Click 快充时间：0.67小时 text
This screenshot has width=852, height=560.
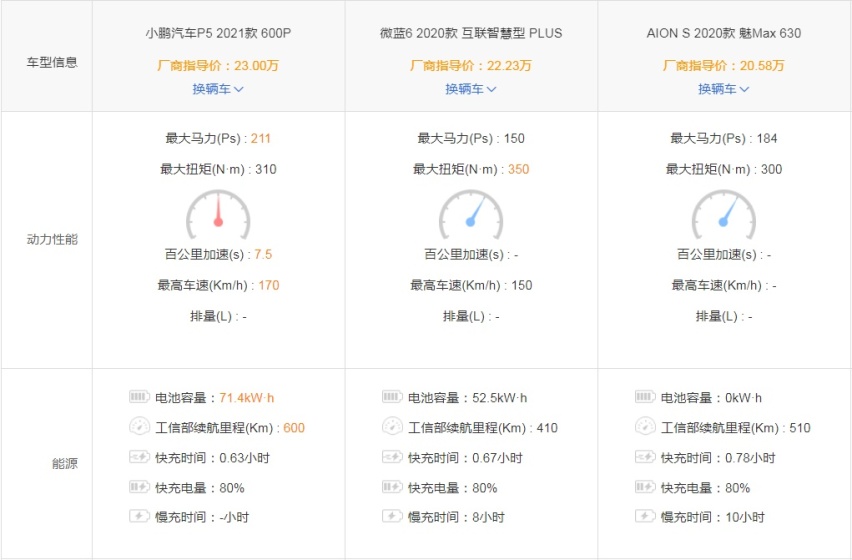click(x=465, y=457)
